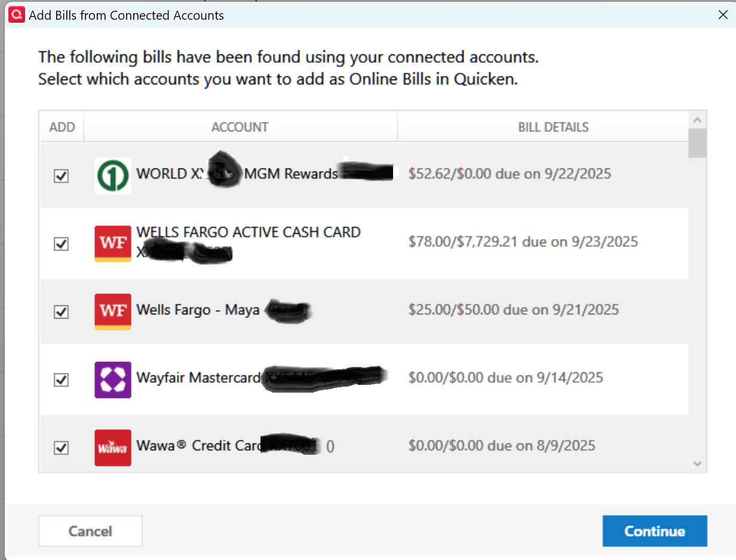Image resolution: width=736 pixels, height=560 pixels.
Task: Click the Cancel button
Action: click(x=90, y=531)
